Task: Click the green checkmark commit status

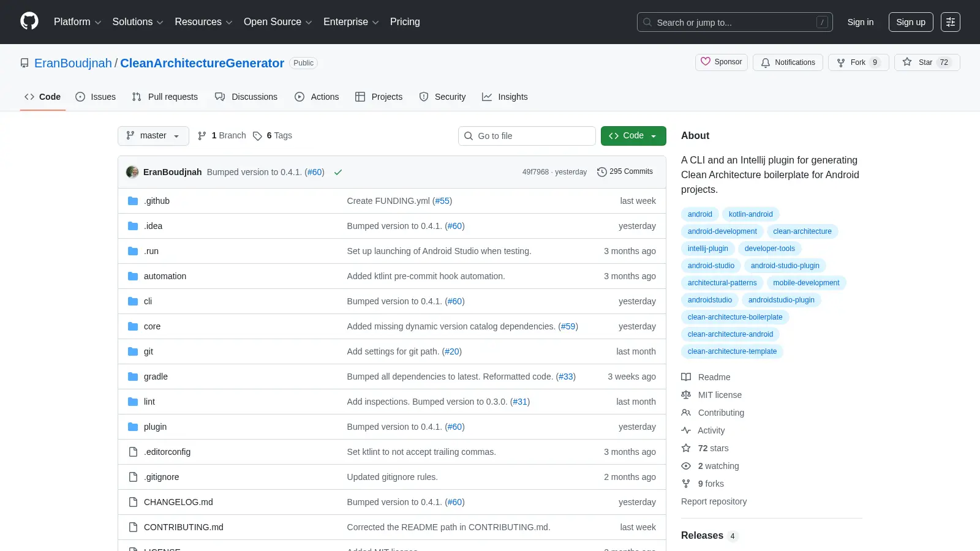Action: (x=337, y=172)
